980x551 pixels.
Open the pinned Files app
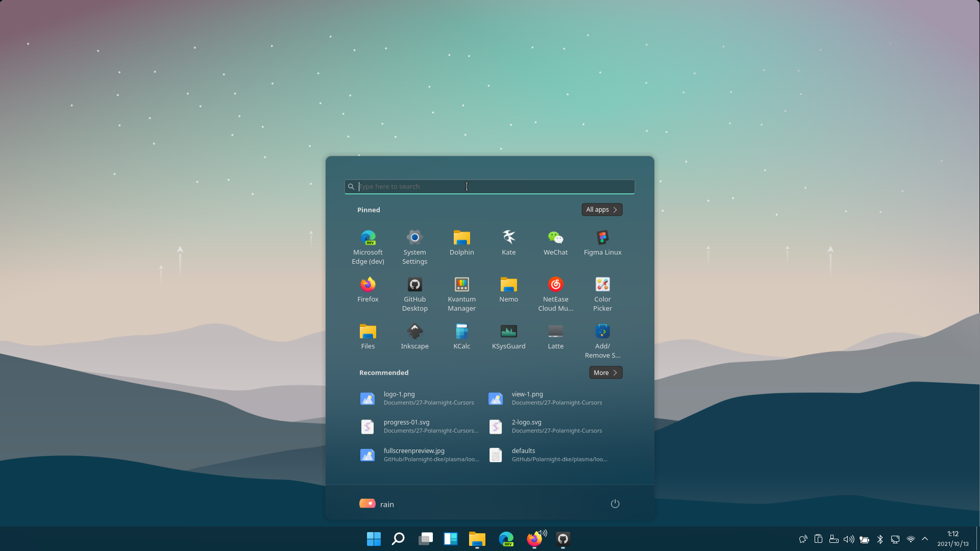367,337
